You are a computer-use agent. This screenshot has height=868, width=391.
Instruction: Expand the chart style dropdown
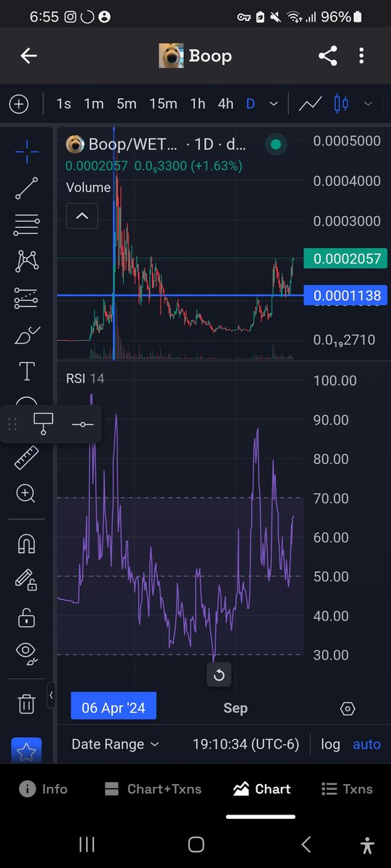[x=368, y=104]
